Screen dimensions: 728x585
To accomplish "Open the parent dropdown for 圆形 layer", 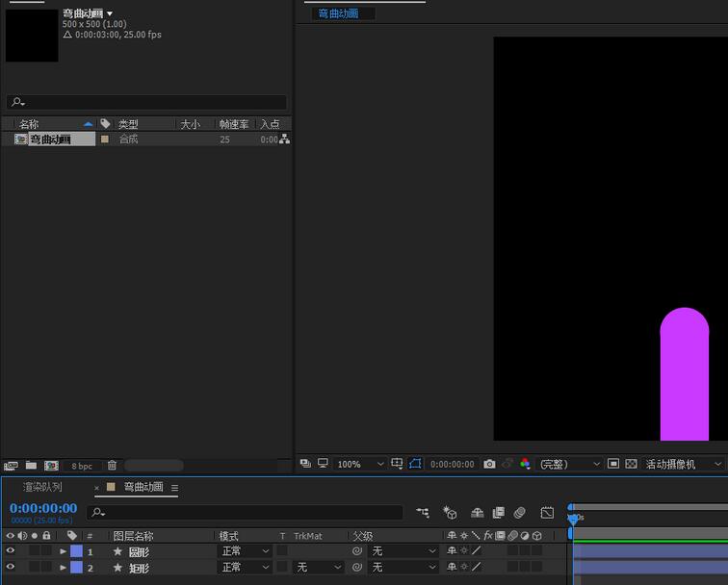I will 403,551.
